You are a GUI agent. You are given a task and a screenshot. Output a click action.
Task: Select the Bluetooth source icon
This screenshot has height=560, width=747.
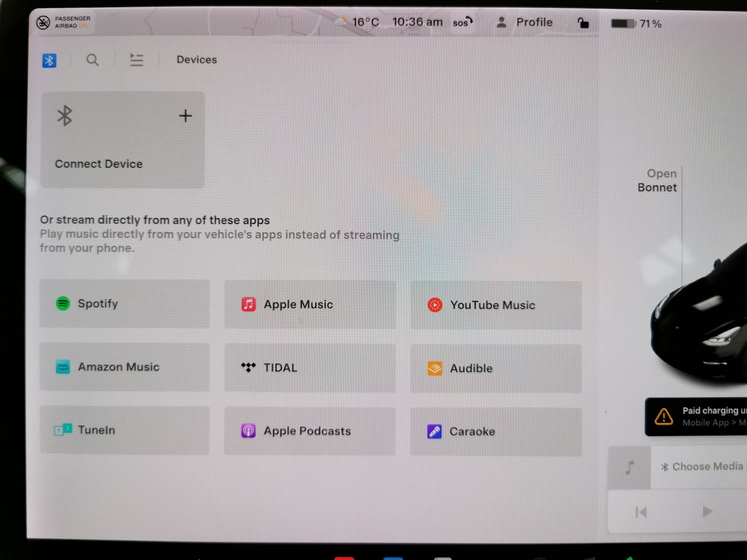click(x=49, y=61)
